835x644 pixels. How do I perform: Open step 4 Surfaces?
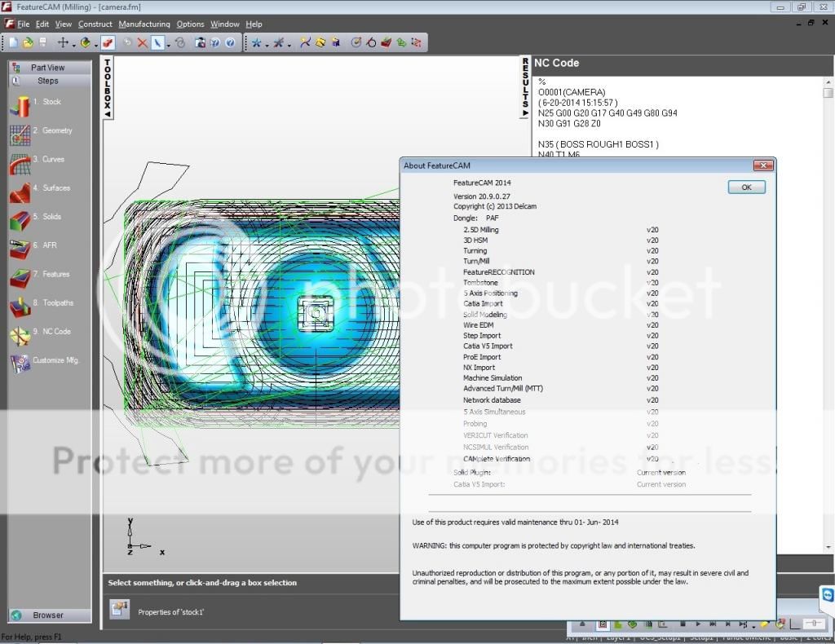tap(39, 192)
